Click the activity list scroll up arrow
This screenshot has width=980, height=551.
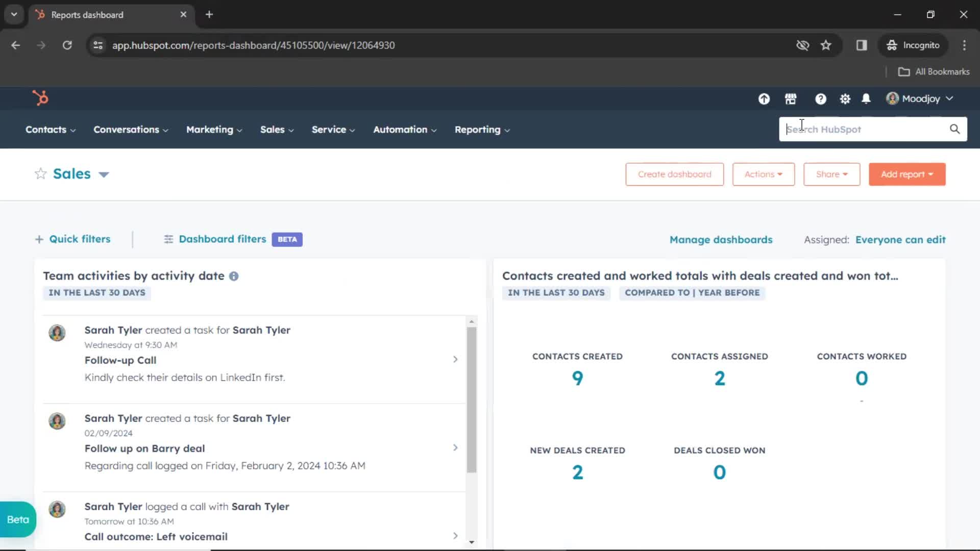(472, 321)
